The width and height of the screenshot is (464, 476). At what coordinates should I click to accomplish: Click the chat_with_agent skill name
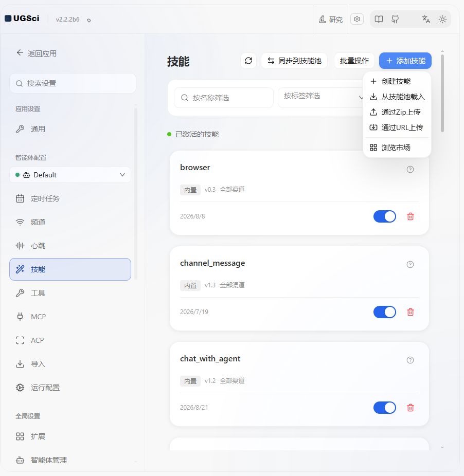coord(210,359)
